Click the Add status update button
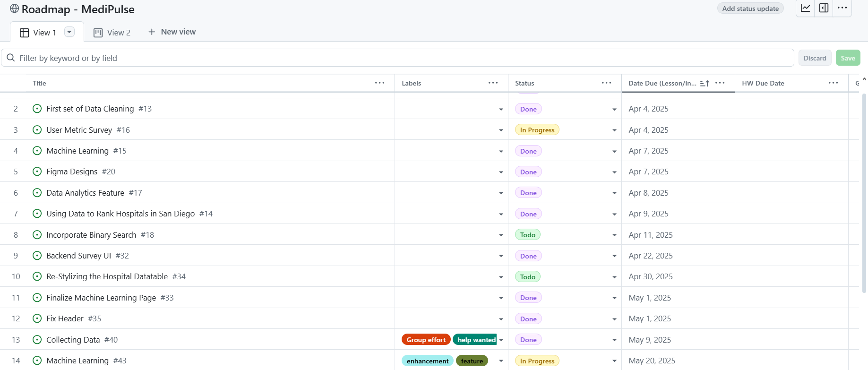 (x=750, y=9)
